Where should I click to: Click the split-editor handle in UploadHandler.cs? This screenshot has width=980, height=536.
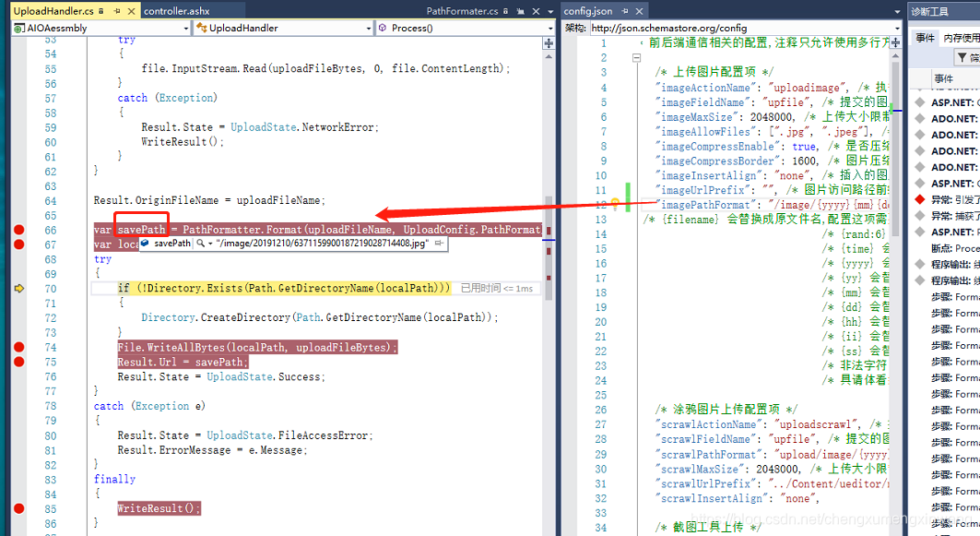[x=549, y=43]
